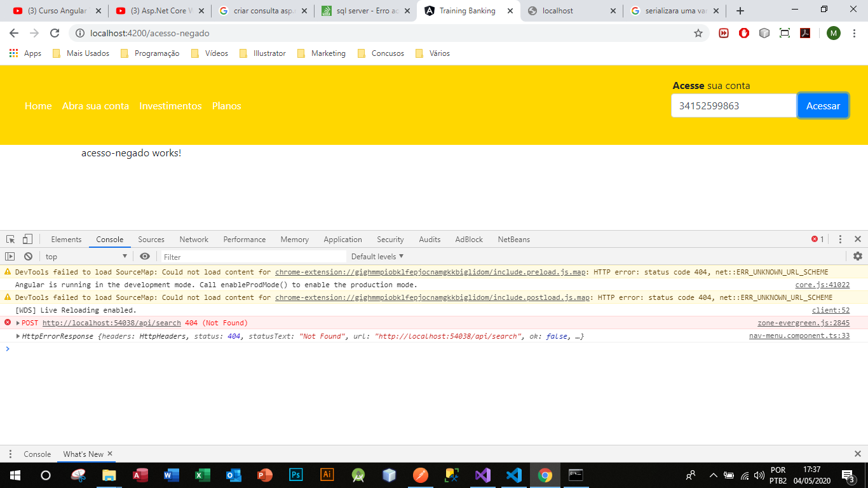Viewport: 868px width, 488px height.
Task: Open the Memory tab
Action: tap(295, 240)
